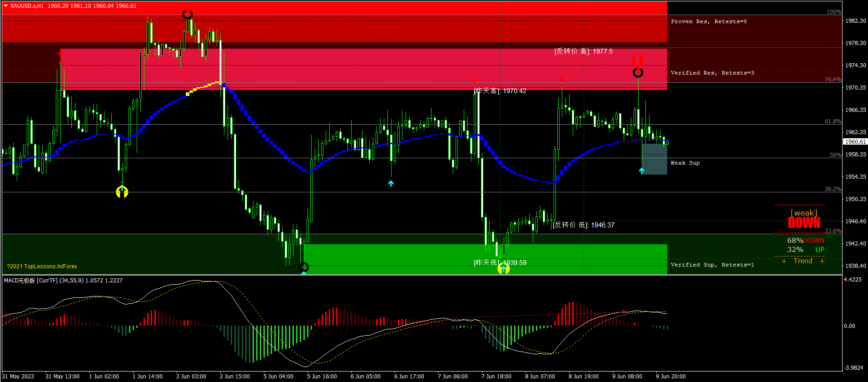Click the grey Weak Sup zone rectangle

coord(655,159)
